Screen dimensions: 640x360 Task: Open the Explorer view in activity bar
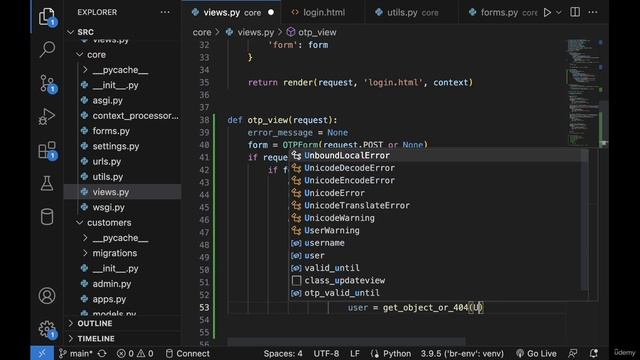[x=47, y=17]
